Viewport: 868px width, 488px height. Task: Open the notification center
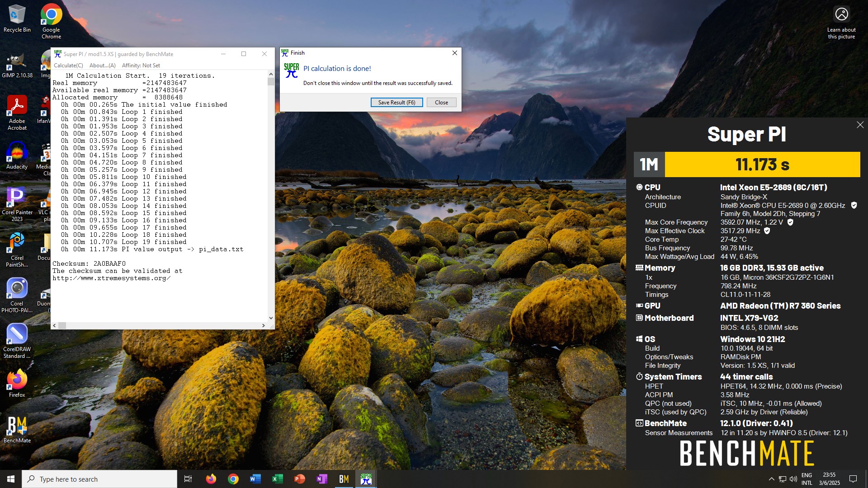click(x=853, y=479)
